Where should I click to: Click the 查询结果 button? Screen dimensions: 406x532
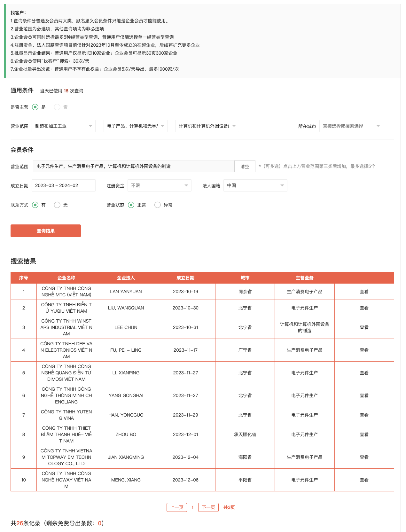coord(46,231)
